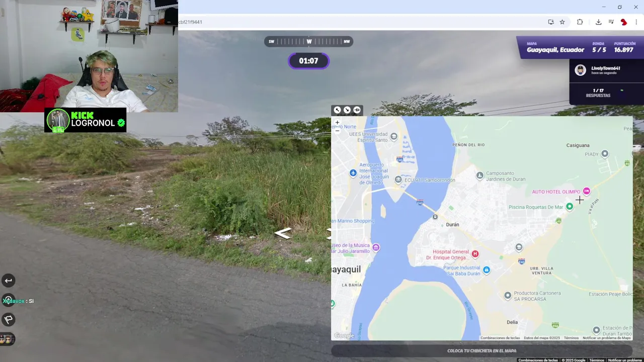The width and height of the screenshot is (644, 362).
Task: Click the Casiguana label on the map
Action: [578, 145]
